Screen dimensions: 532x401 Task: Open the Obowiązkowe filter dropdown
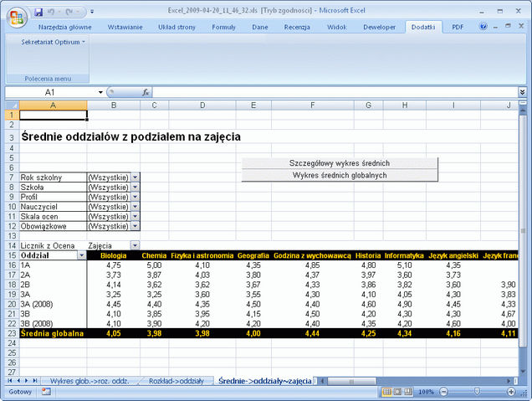pos(135,226)
